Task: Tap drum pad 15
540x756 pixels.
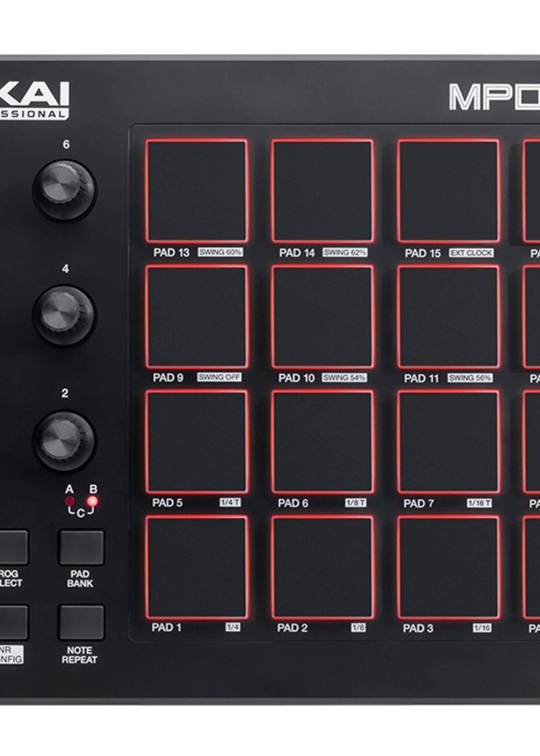Action: pos(448,191)
